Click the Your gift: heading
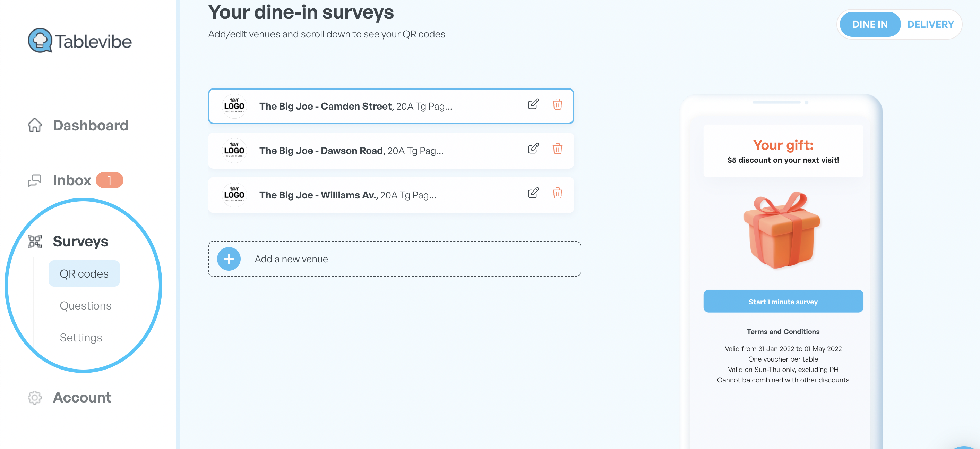 point(783,145)
